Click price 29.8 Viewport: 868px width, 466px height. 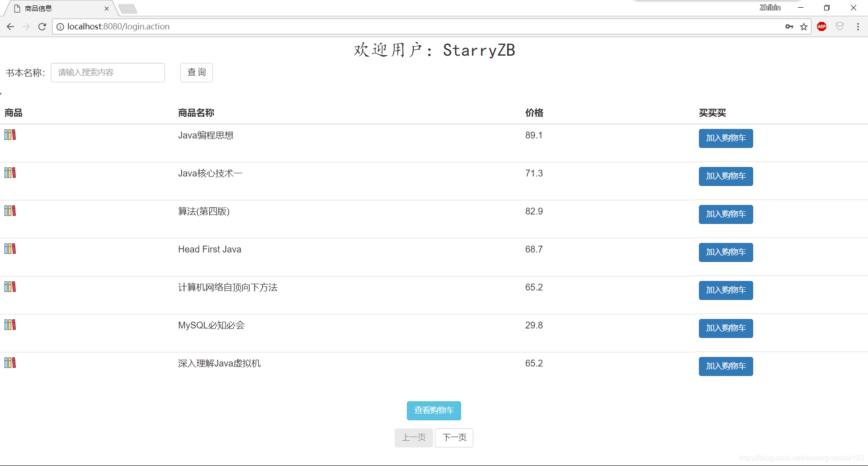534,325
